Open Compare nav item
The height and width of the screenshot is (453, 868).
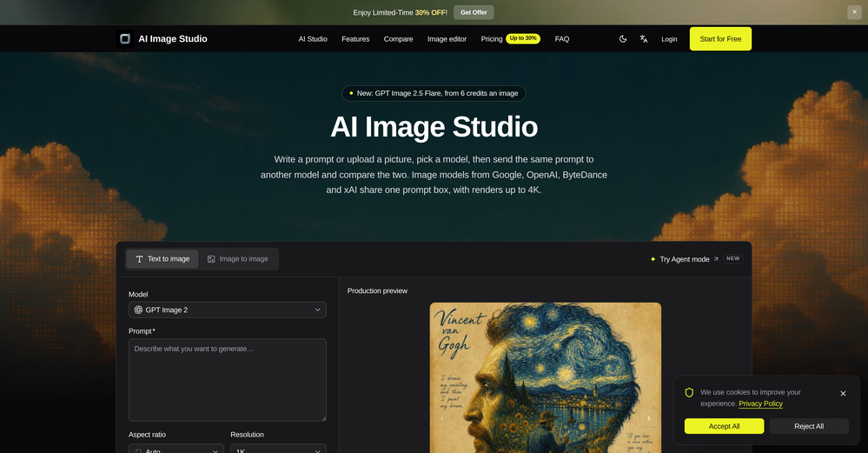pyautogui.click(x=398, y=39)
